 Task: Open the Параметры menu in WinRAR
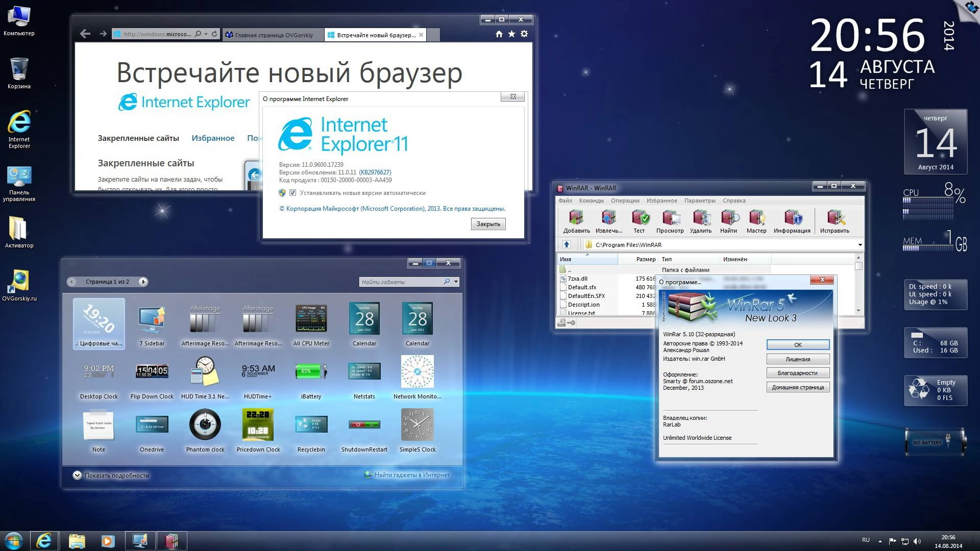[700, 201]
